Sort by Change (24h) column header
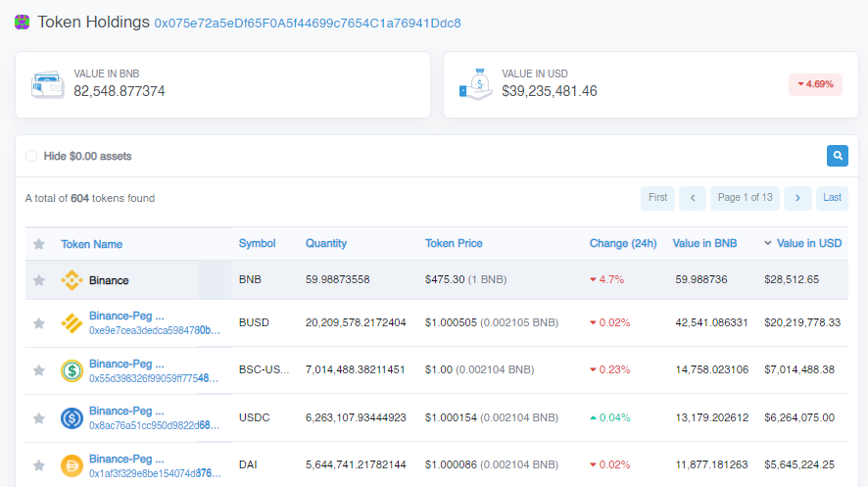 623,243
